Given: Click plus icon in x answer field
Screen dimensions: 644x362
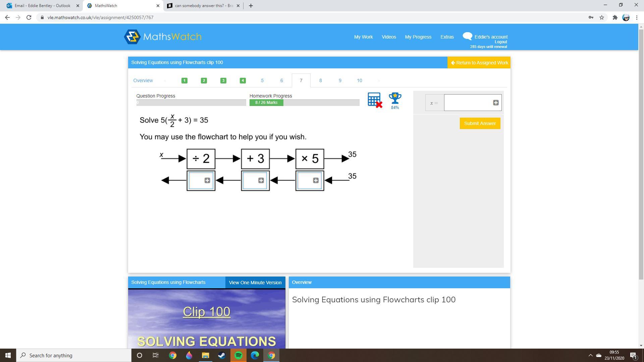Looking at the screenshot, I should tap(496, 103).
